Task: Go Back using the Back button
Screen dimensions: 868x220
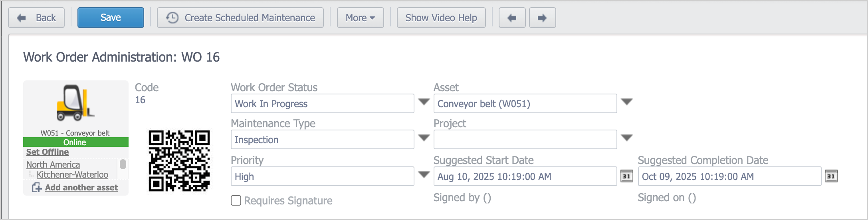Action: pyautogui.click(x=36, y=18)
